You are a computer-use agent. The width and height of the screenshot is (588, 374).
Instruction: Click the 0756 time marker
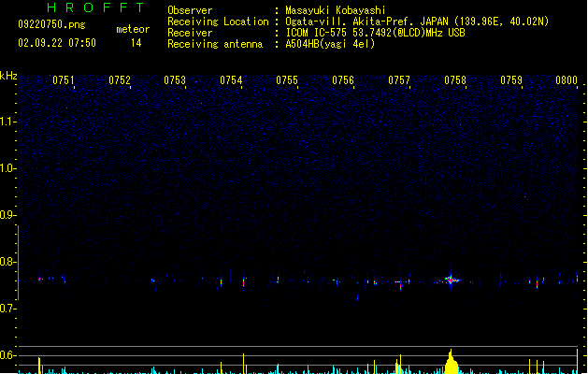(x=343, y=80)
